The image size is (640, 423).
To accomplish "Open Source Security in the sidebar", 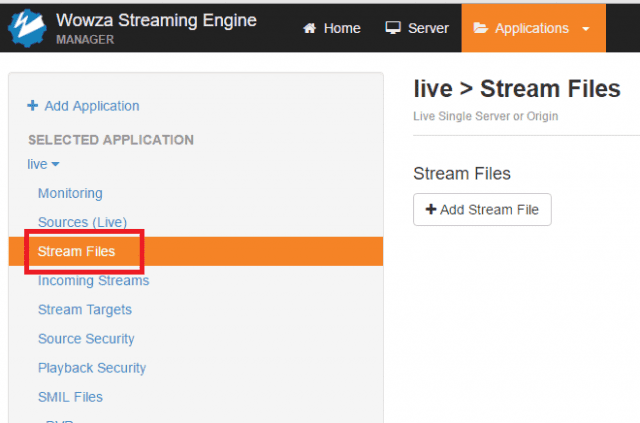I will [86, 338].
